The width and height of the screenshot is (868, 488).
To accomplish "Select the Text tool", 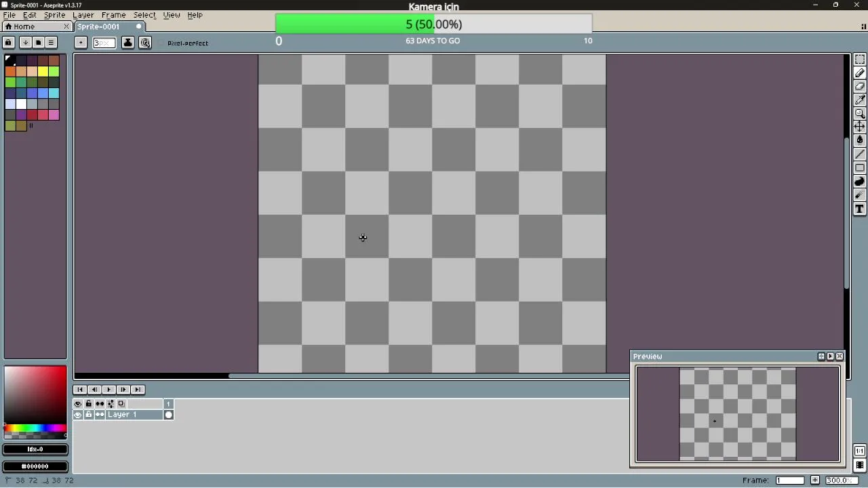I will point(860,209).
